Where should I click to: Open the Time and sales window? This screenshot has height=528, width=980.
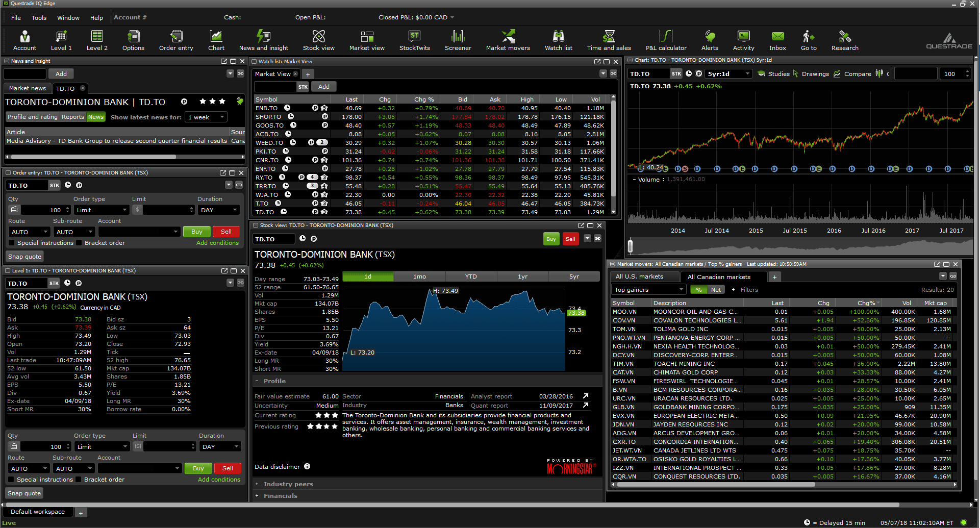pos(609,40)
